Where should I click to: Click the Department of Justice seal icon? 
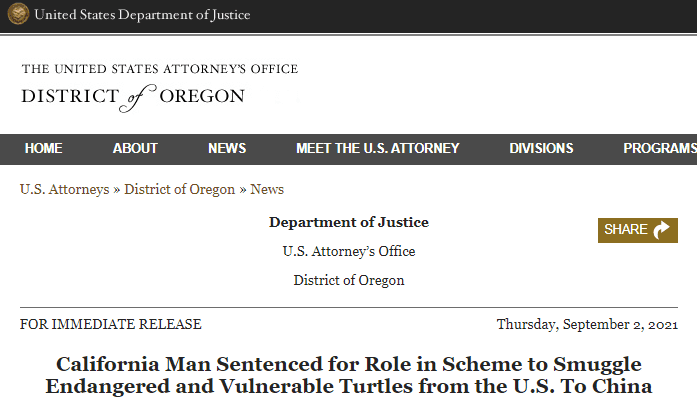[x=18, y=14]
